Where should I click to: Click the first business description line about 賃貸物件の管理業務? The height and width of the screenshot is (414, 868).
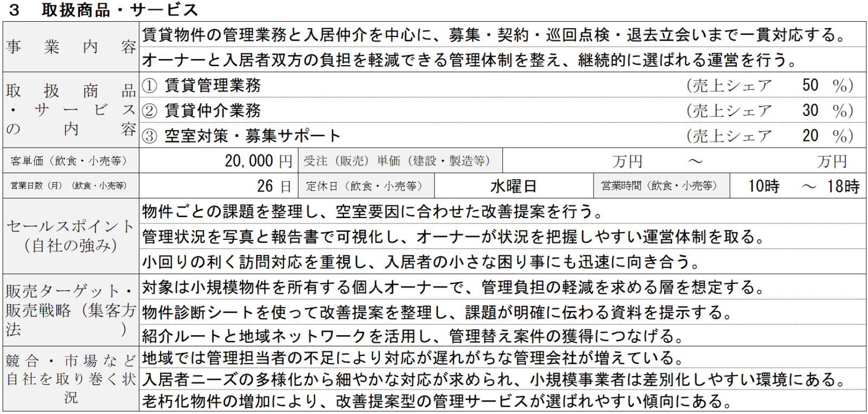click(x=494, y=35)
